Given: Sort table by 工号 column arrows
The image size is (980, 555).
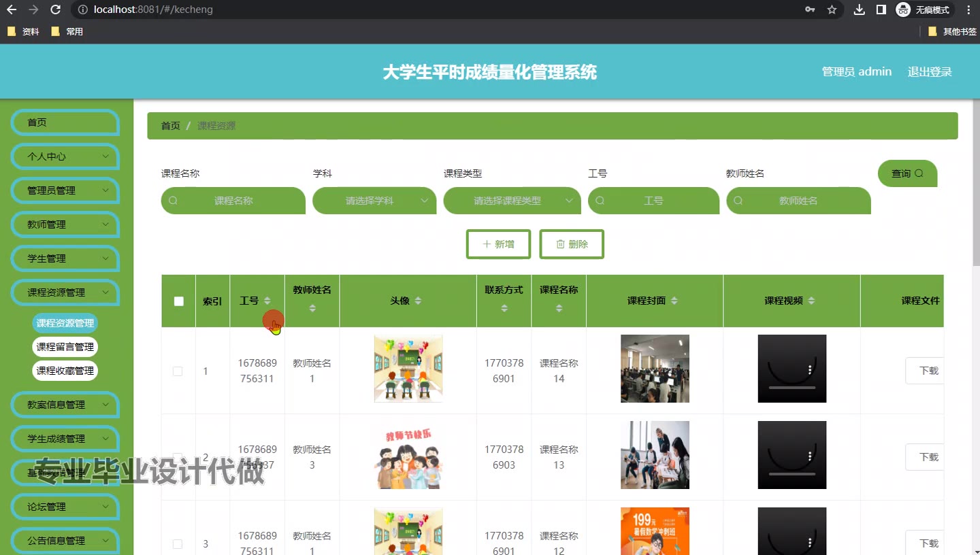Looking at the screenshot, I should pos(267,301).
